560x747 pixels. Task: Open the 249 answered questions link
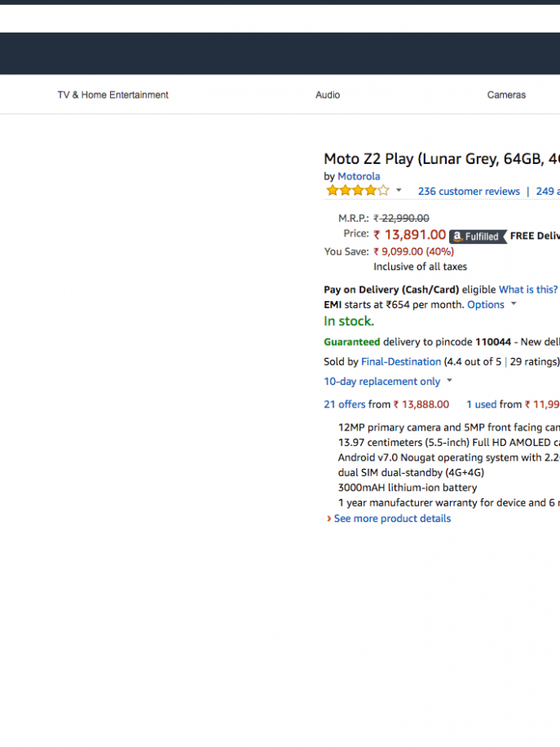point(546,192)
